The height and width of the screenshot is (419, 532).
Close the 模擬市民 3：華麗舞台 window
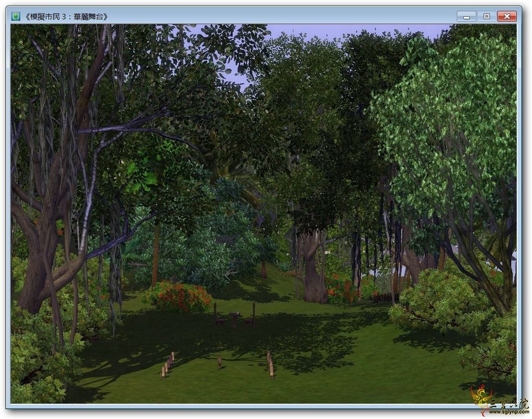tap(507, 16)
